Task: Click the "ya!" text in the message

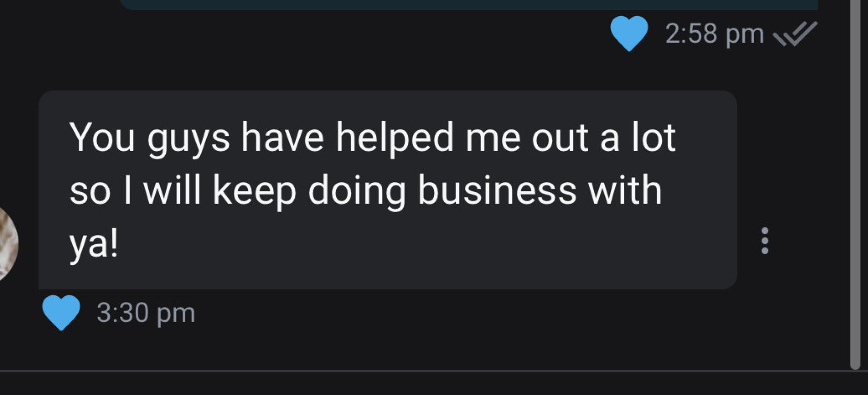Action: [x=94, y=243]
